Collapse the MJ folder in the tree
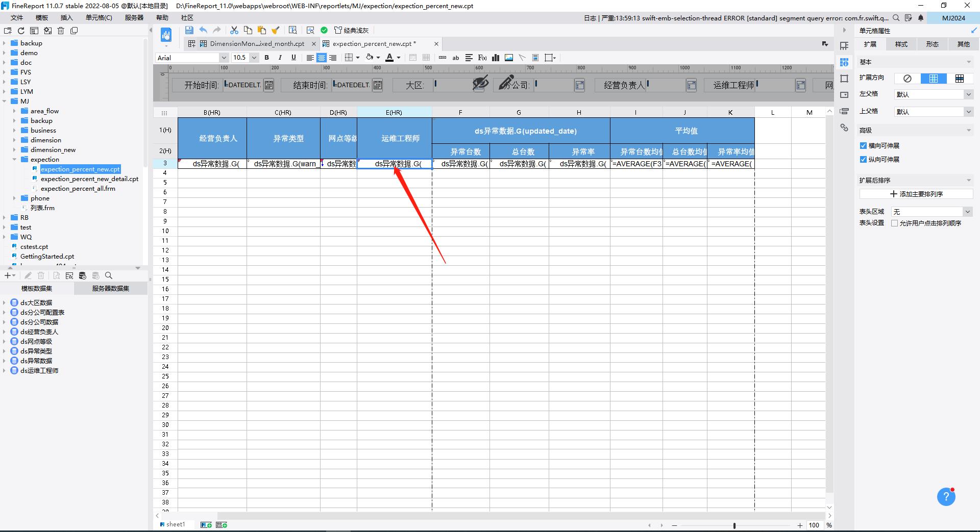980x532 pixels. point(5,102)
